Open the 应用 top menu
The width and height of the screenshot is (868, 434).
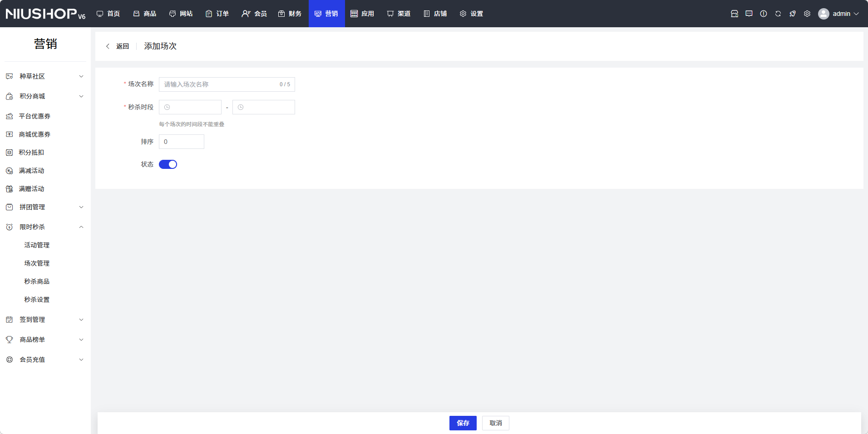click(x=363, y=14)
